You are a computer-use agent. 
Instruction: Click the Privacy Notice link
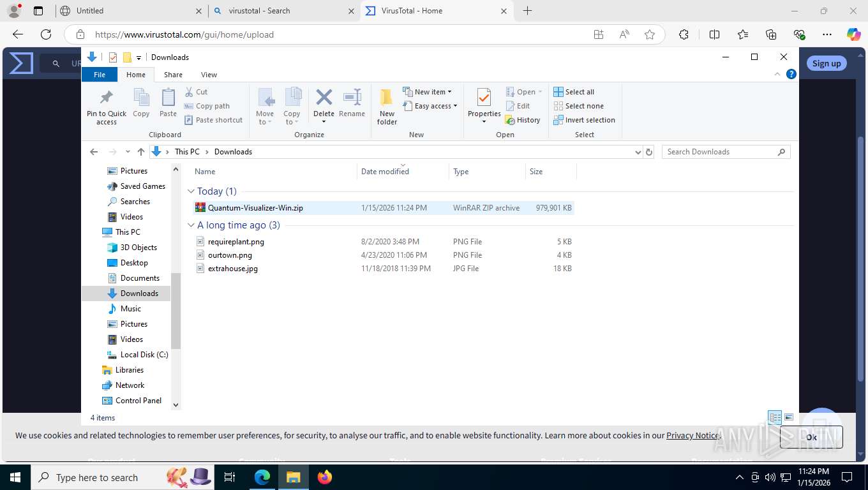click(x=693, y=435)
